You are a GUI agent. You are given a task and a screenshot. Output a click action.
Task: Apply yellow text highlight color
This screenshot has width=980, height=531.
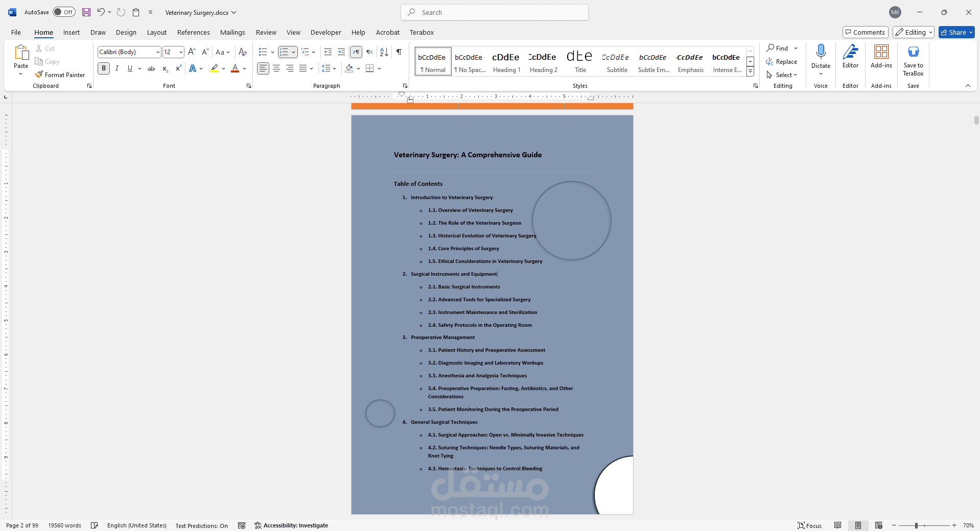215,68
